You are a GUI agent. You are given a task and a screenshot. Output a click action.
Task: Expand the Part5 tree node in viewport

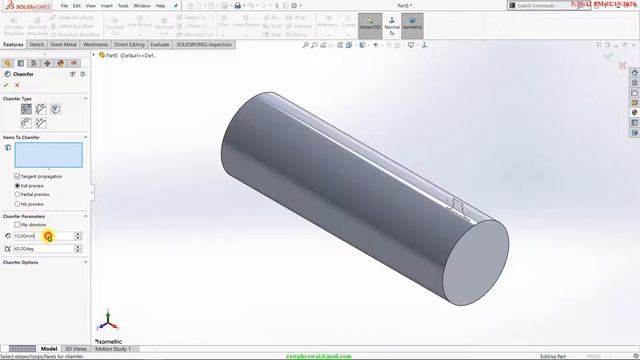[x=94, y=55]
